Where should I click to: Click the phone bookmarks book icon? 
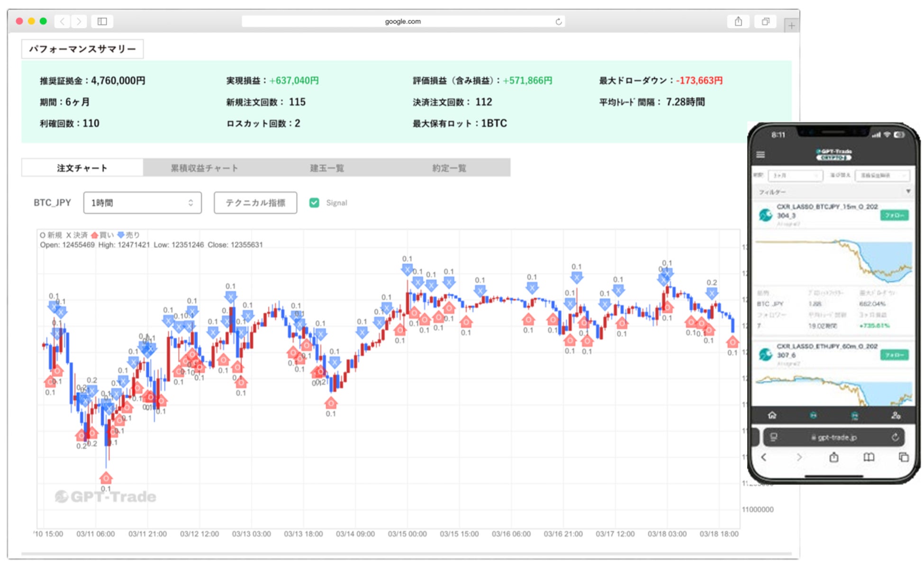[868, 457]
